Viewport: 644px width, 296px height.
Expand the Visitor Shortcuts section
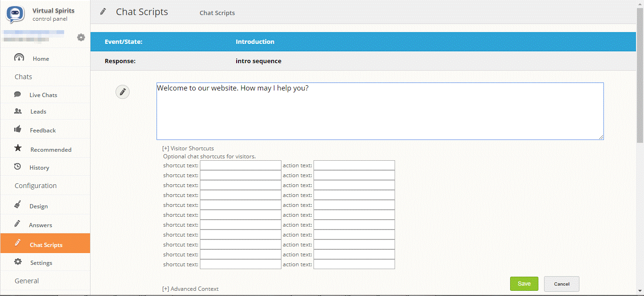[x=188, y=148]
